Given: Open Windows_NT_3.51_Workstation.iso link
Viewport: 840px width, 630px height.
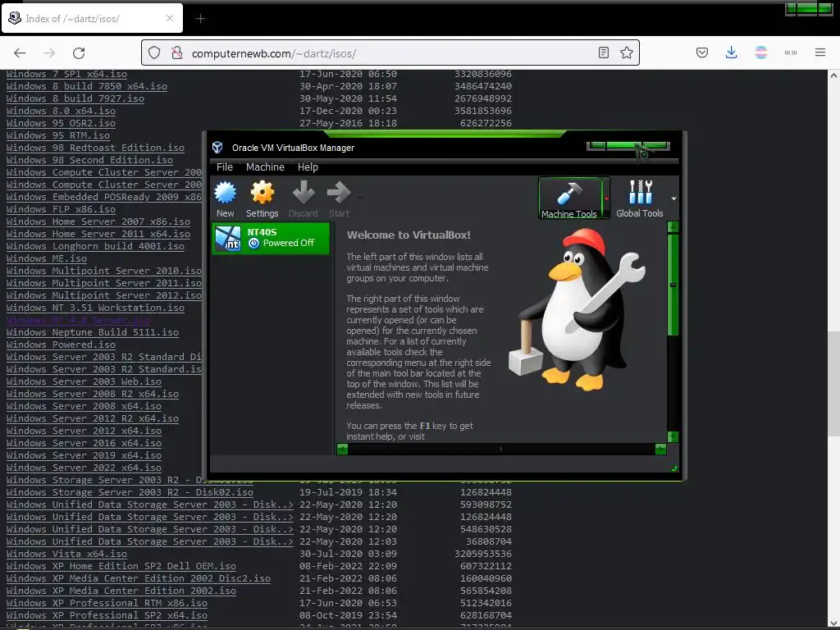Looking at the screenshot, I should point(95,308).
